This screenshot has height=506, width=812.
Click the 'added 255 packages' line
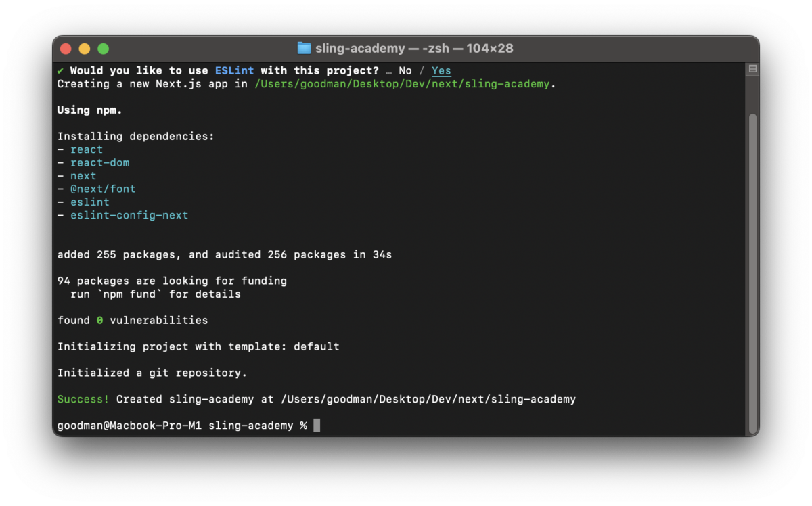(x=225, y=255)
